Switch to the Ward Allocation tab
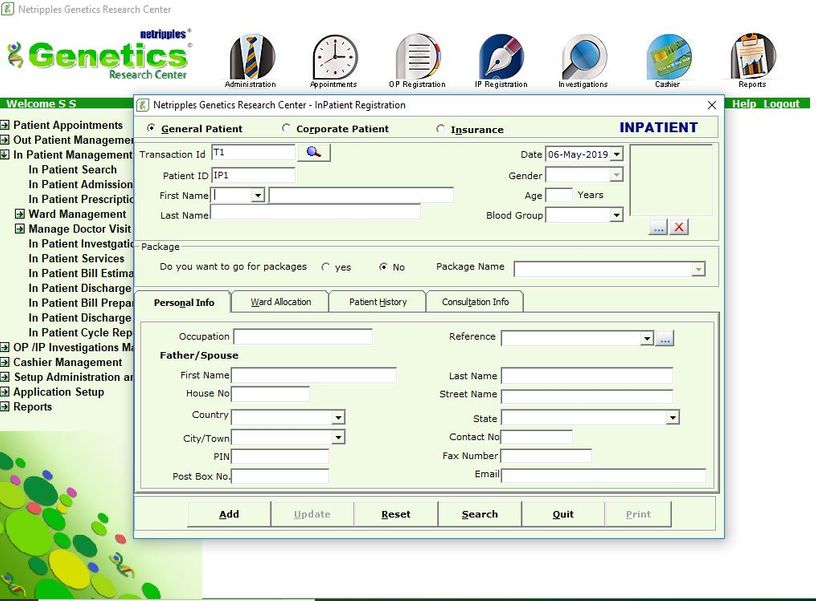Screen dimensions: 816x601 click(280, 302)
